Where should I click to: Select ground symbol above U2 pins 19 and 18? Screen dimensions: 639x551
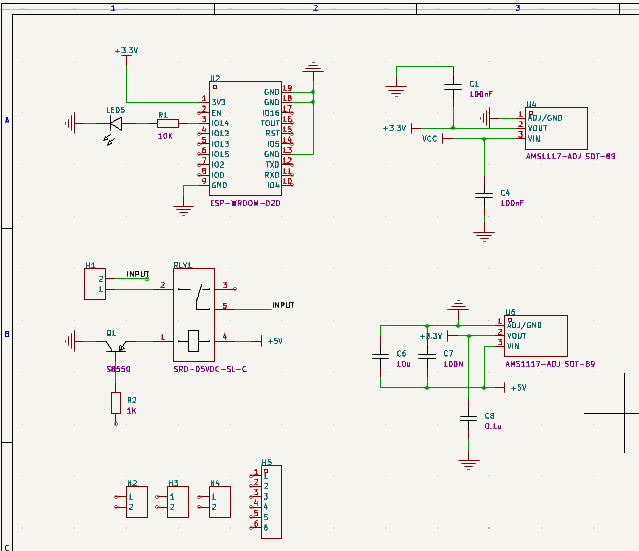coord(313,68)
